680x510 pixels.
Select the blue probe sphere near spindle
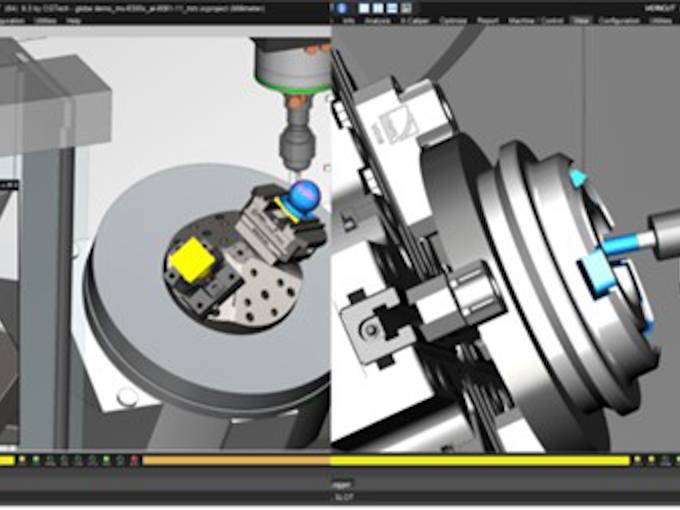(302, 194)
